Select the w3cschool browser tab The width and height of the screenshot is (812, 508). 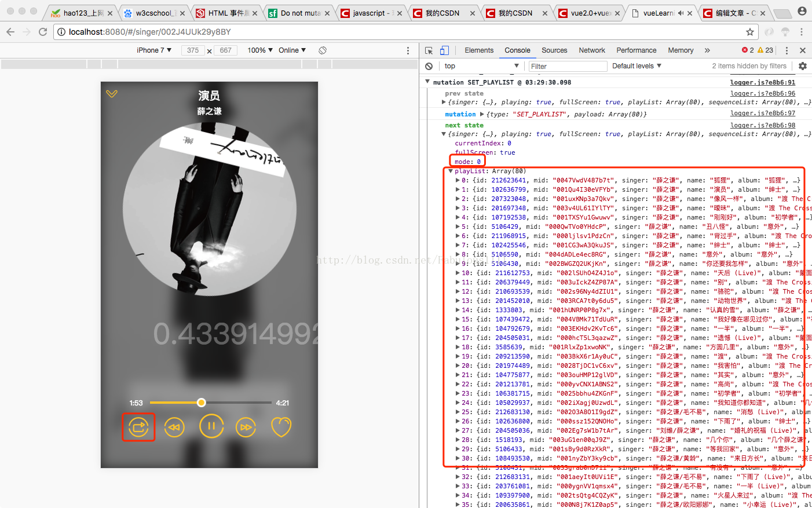pyautogui.click(x=155, y=13)
